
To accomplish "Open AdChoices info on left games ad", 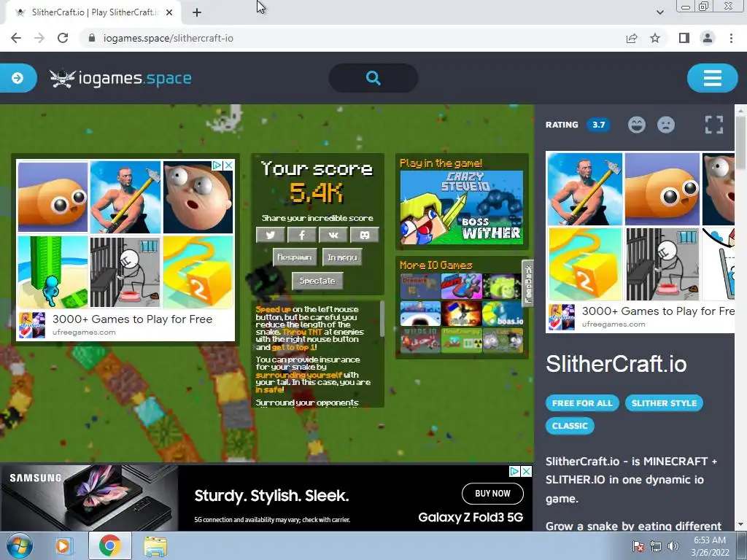I will (217, 166).
